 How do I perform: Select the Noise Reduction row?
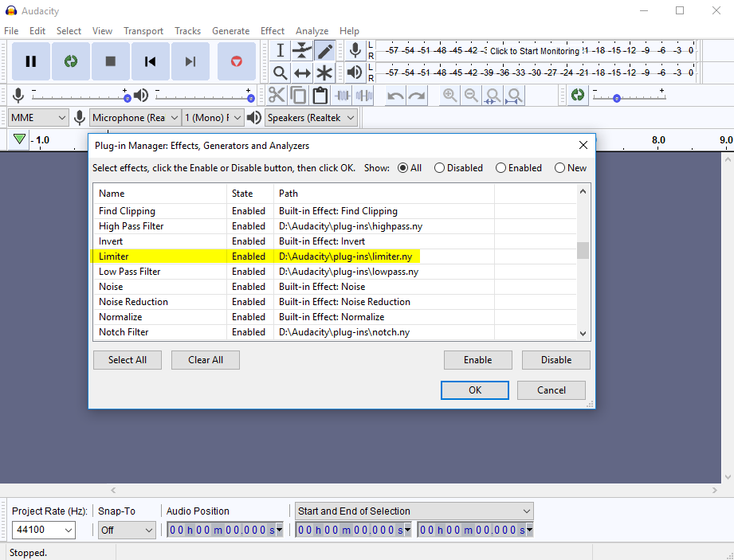click(334, 302)
